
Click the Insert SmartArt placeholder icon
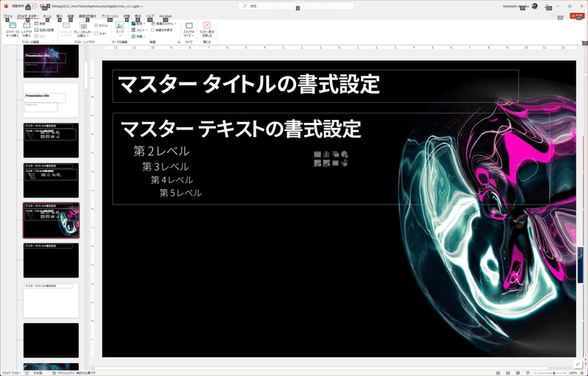click(335, 155)
